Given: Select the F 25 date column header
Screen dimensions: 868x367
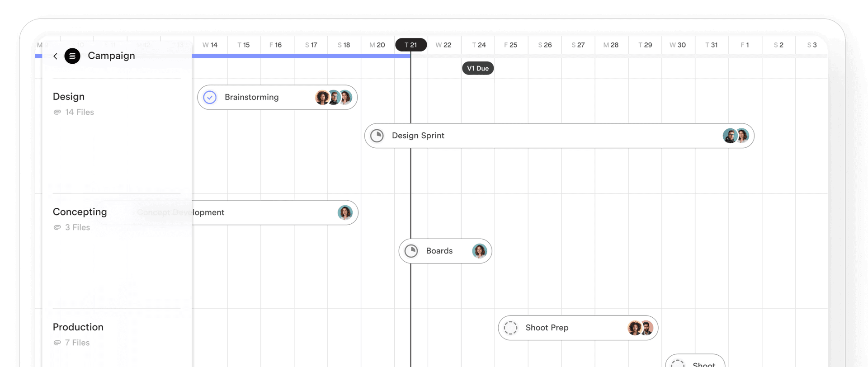Looking at the screenshot, I should point(511,45).
